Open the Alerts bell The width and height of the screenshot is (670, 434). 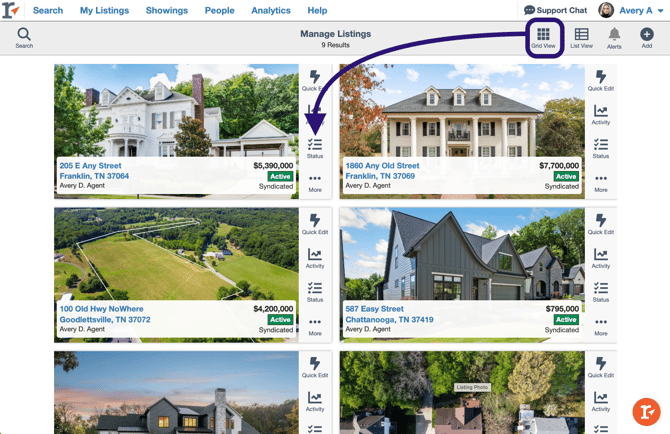pos(614,38)
